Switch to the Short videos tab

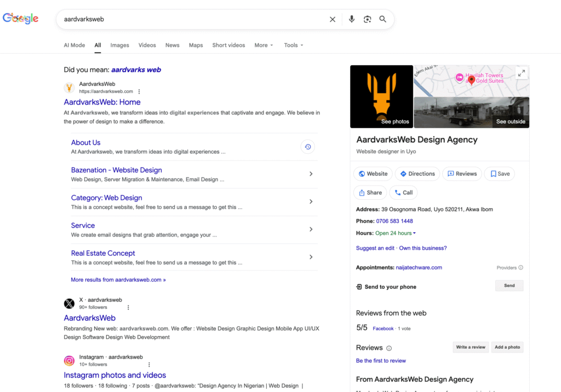(x=228, y=45)
